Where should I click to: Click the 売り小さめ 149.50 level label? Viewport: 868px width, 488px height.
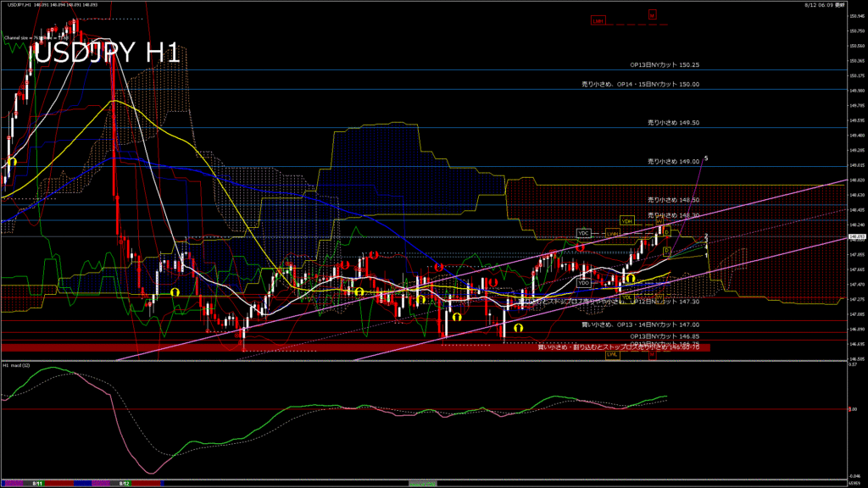[673, 122]
